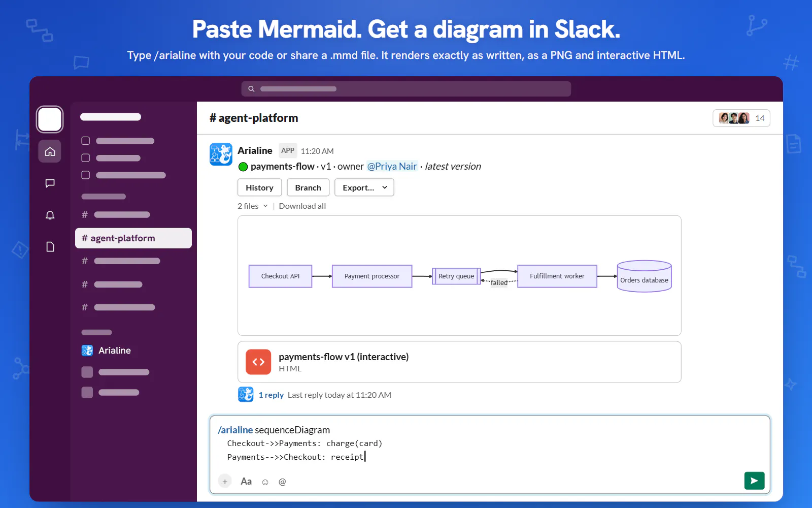Image resolution: width=812 pixels, height=508 pixels.
Task: Open direct messages via speech bubble icon
Action: [50, 183]
